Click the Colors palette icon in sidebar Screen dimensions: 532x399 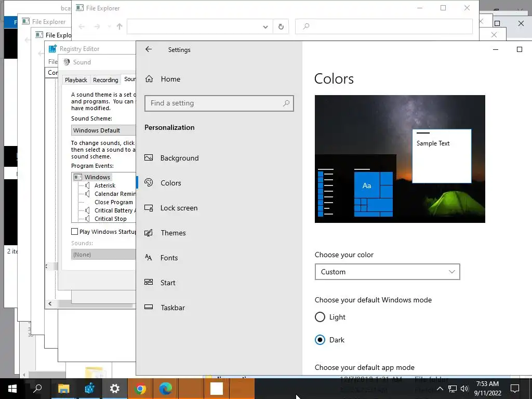[149, 182]
